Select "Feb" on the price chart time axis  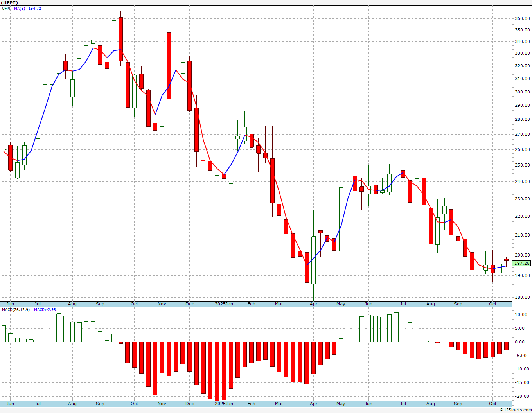click(x=252, y=304)
